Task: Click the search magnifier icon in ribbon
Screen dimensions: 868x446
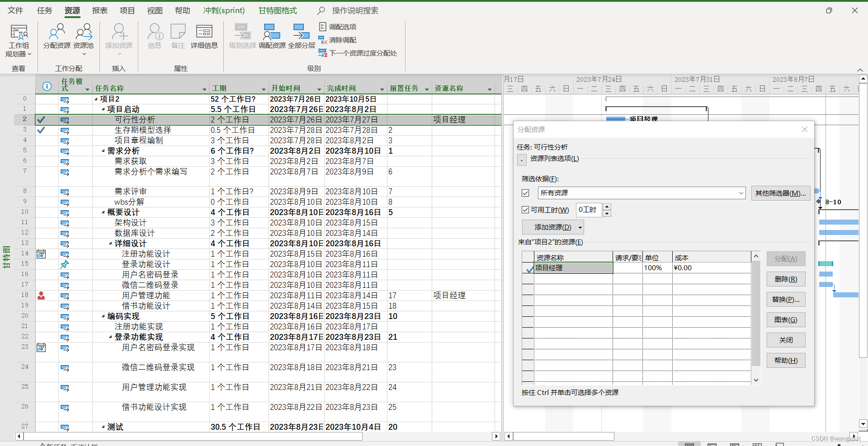Action: point(321,10)
